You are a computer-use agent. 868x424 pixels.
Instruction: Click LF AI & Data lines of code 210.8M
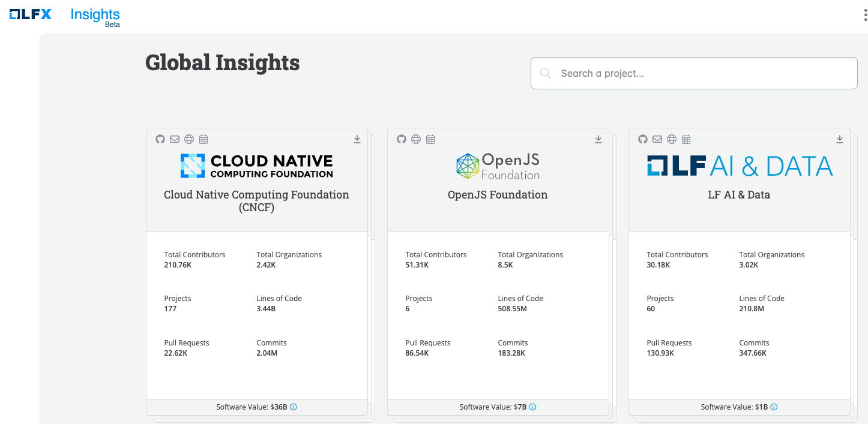click(751, 309)
